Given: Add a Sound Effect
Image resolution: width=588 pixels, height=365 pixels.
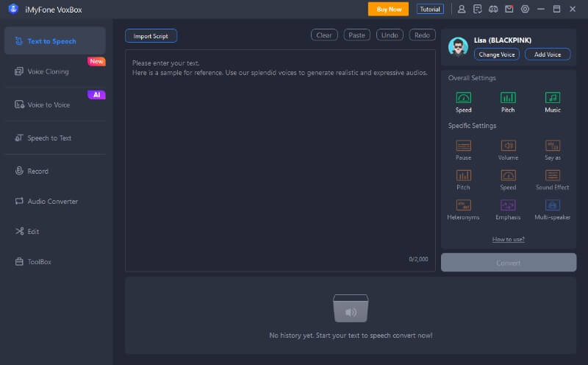Looking at the screenshot, I should pyautogui.click(x=553, y=180).
